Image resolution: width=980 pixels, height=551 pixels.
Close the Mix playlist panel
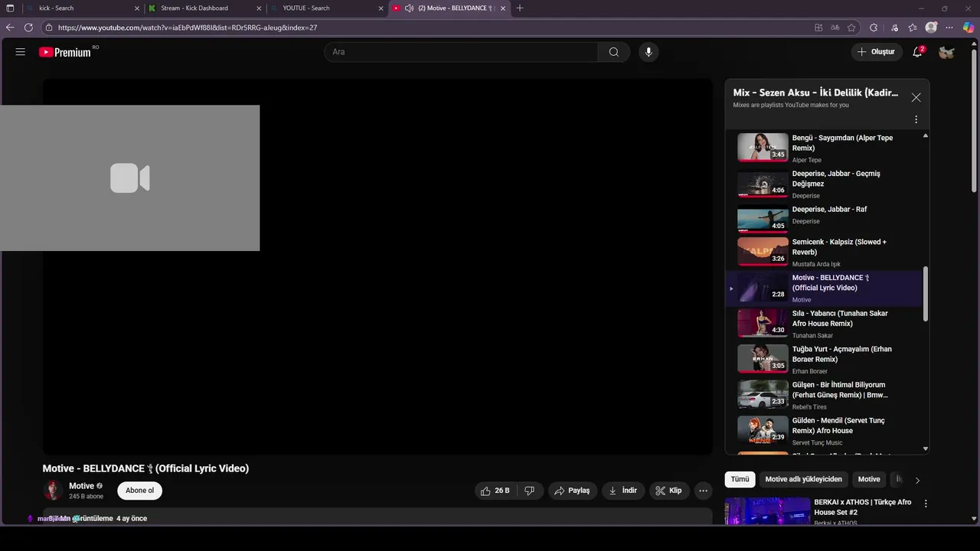pos(916,97)
